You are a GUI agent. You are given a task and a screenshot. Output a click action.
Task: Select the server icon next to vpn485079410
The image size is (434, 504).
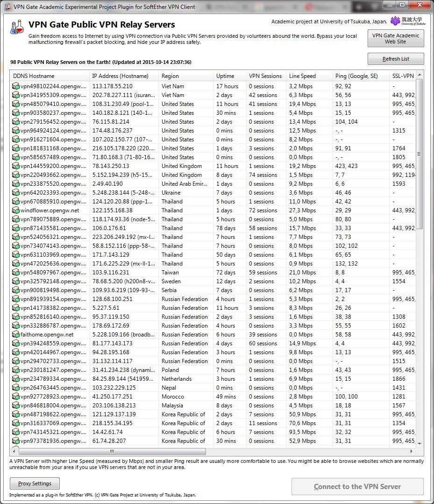click(15, 104)
